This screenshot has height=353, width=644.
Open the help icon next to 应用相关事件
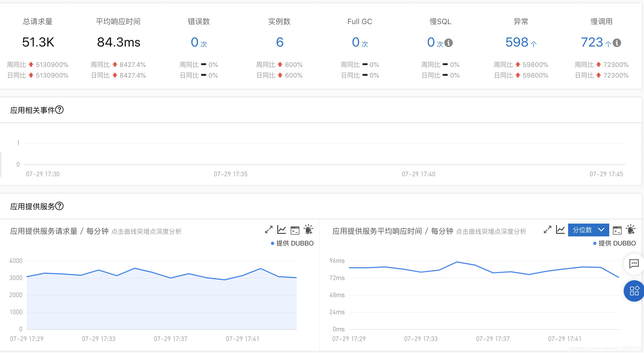60,110
